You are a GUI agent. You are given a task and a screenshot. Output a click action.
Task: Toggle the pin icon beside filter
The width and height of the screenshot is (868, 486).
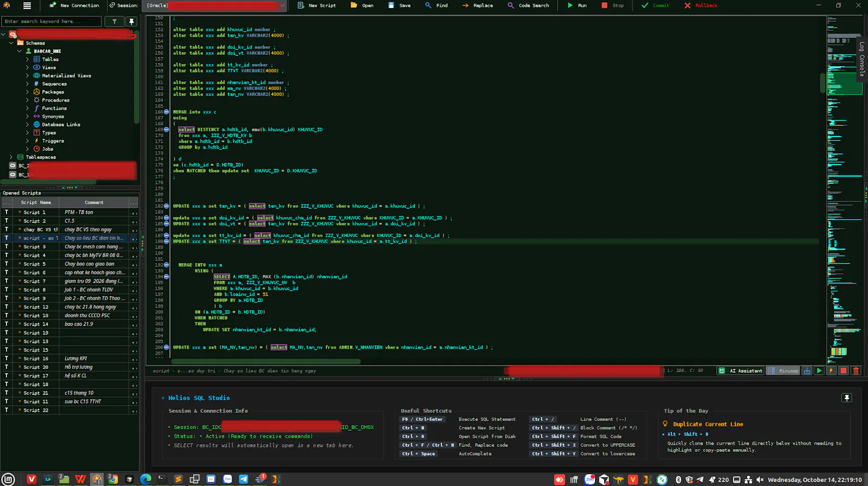pyautogui.click(x=131, y=21)
